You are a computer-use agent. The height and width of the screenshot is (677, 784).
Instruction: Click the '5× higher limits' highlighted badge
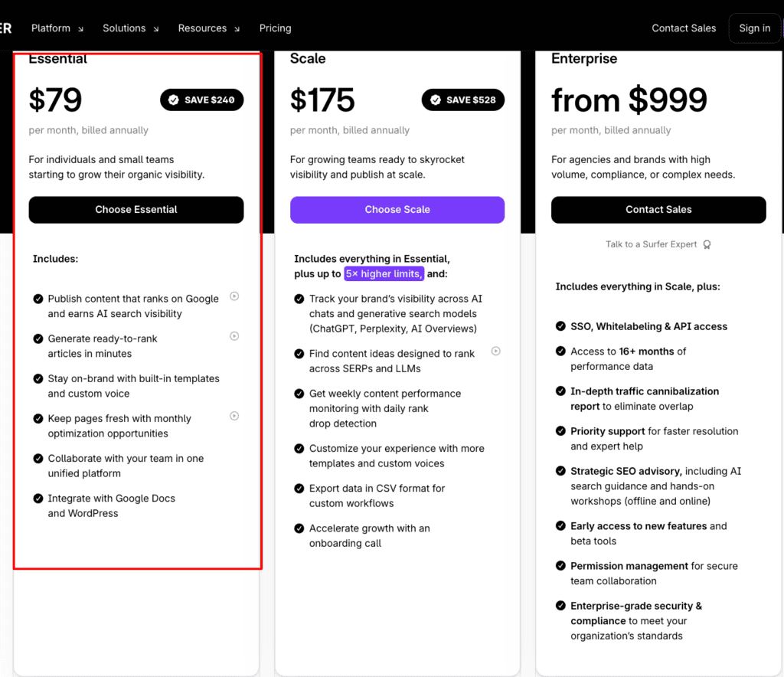(384, 273)
